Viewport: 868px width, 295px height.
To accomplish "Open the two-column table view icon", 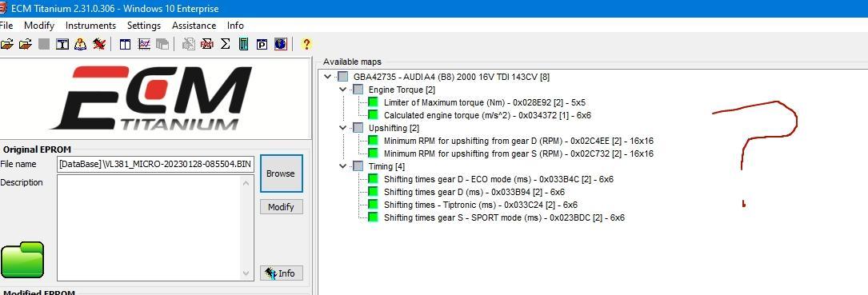I will [125, 44].
